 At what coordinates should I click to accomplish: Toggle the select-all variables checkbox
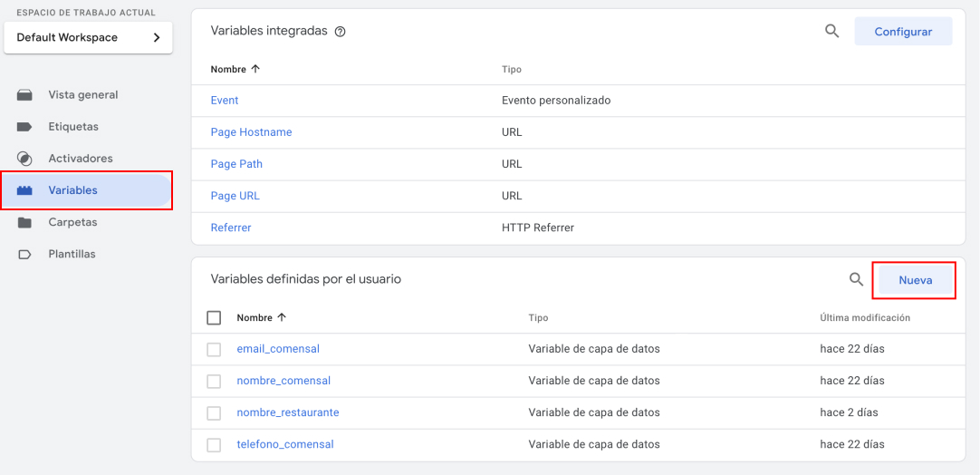214,318
